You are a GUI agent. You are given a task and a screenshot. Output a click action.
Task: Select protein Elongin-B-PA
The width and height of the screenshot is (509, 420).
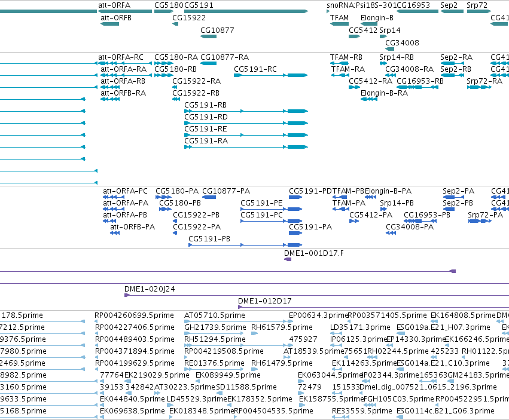(388, 191)
